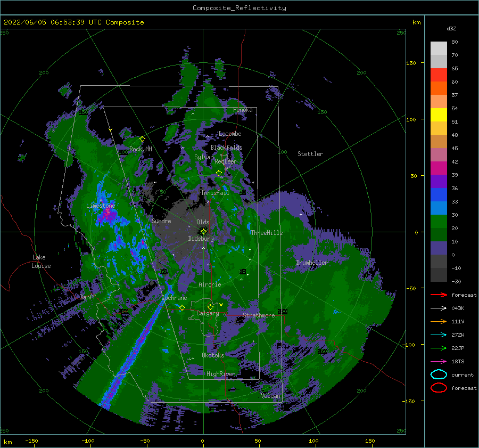Click the Lacombe city label
Image resolution: width=479 pixels, height=448 pixels.
[230, 134]
